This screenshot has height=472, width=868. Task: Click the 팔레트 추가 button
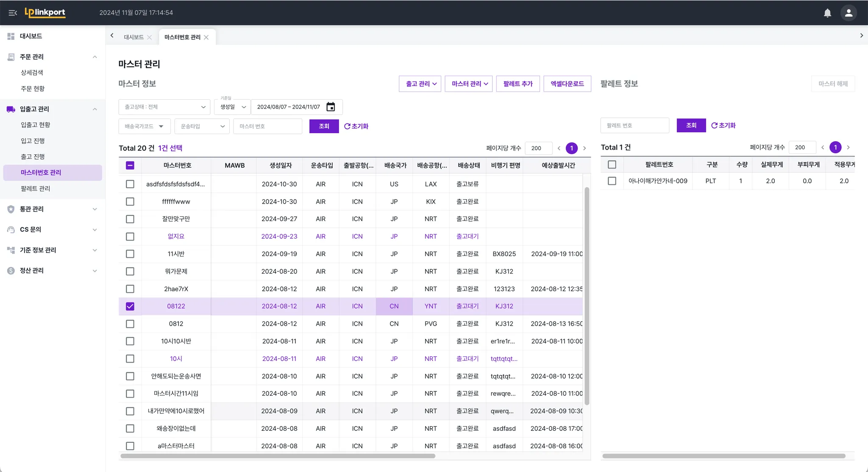518,84
